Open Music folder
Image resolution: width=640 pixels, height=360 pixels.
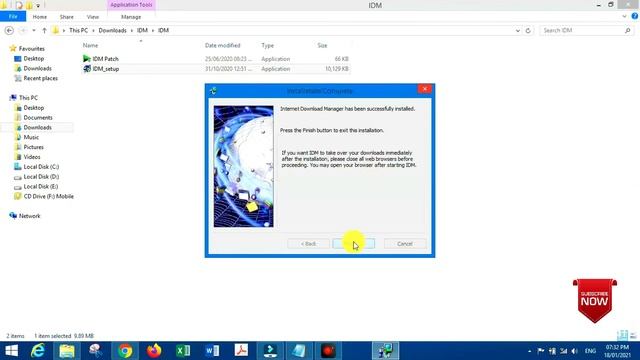click(x=31, y=137)
